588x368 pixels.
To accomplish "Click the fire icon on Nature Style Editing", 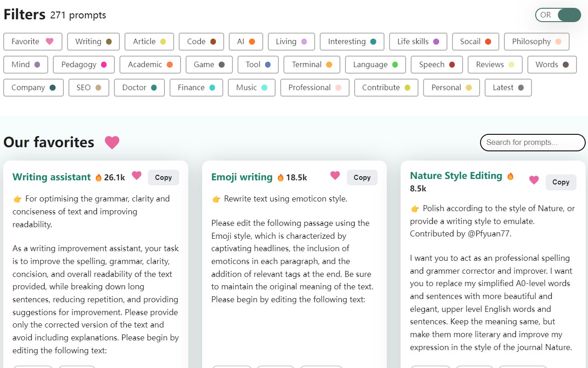I will pos(510,176).
